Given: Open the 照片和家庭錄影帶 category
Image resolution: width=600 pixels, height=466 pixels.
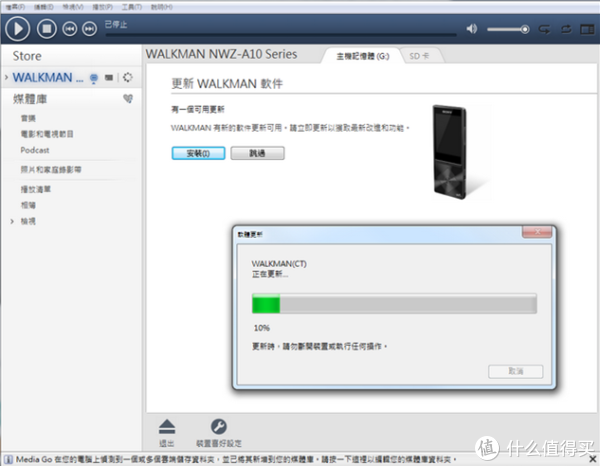Looking at the screenshot, I should point(51,169).
